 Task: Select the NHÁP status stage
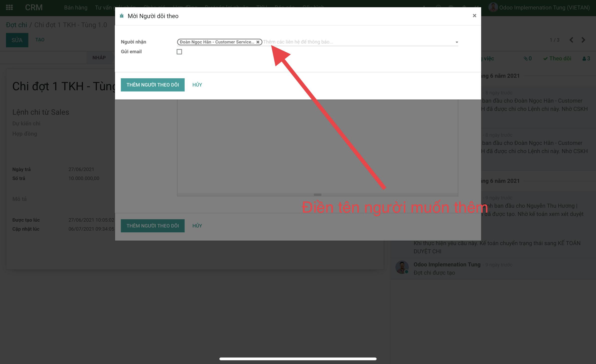[99, 58]
